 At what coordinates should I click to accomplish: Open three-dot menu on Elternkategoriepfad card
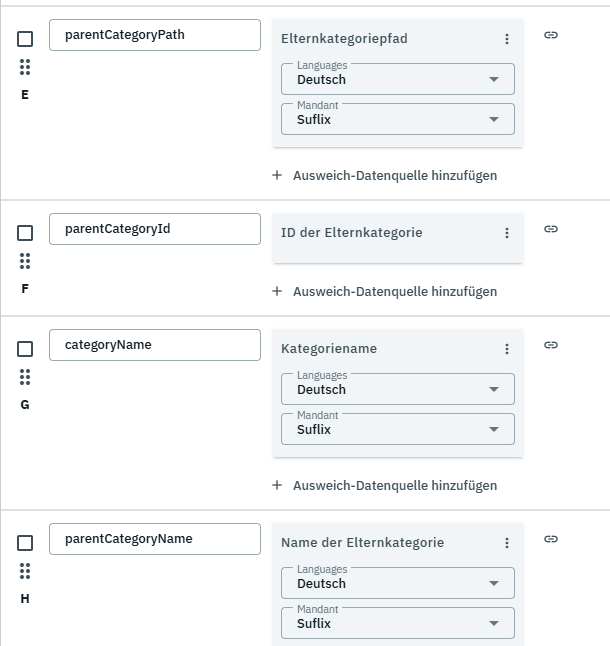507,39
